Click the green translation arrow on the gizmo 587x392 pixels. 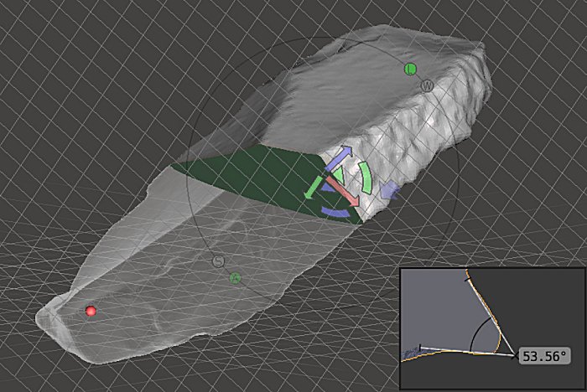[x=314, y=187]
